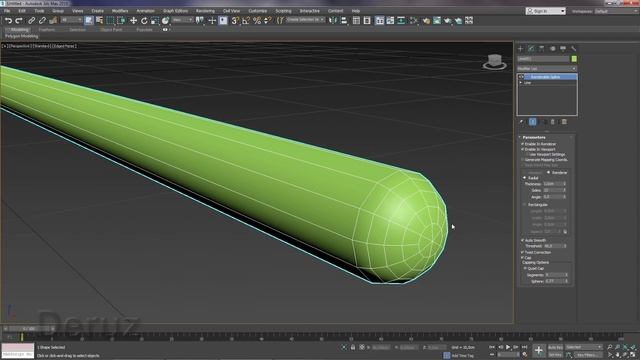The height and width of the screenshot is (360, 640).
Task: Toggle the Scene Explorer icon
Action: 356,20
